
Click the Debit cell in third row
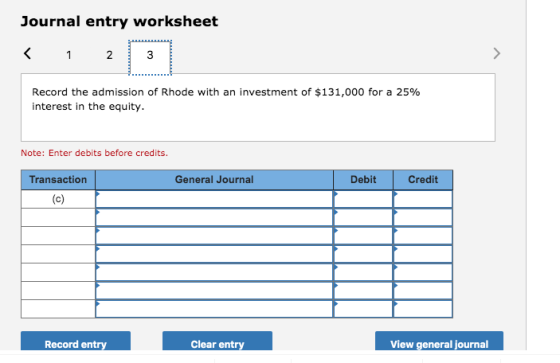363,235
